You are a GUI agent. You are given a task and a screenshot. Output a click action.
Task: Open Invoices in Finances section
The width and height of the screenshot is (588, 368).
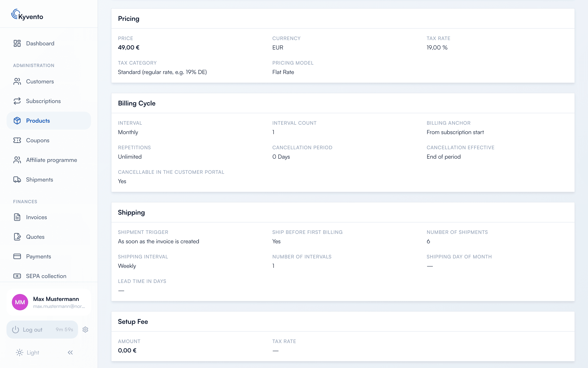click(49, 217)
